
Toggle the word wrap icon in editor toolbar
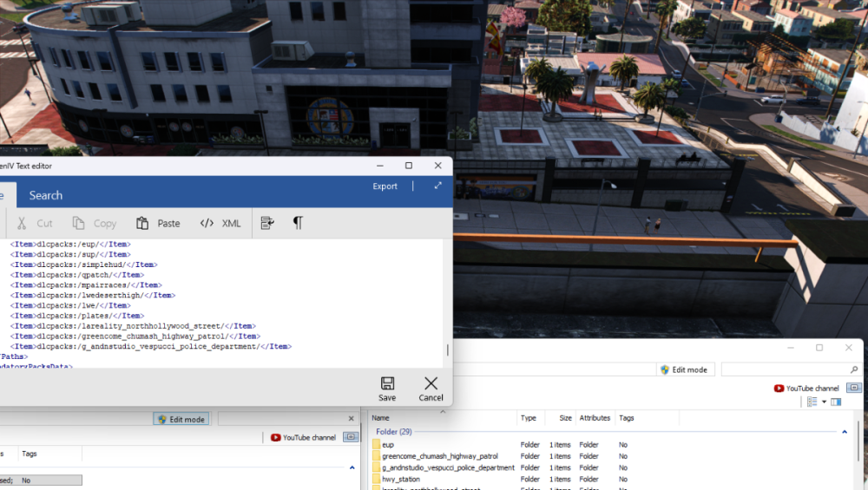coord(267,223)
